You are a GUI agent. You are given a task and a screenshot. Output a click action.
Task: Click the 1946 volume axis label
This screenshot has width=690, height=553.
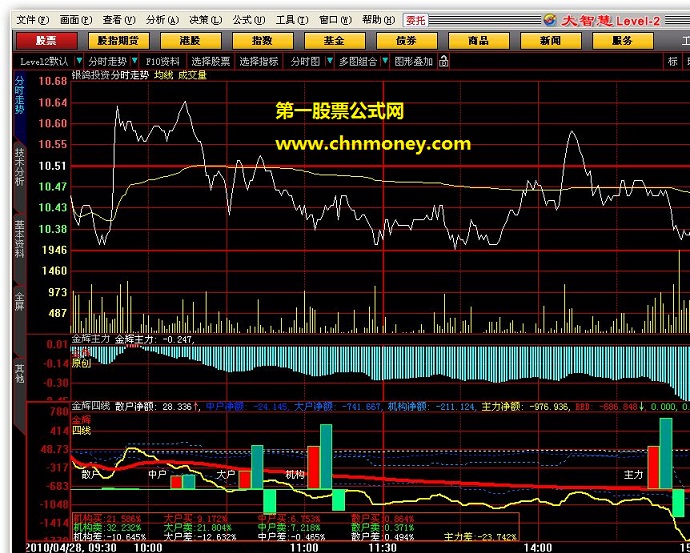[55, 250]
